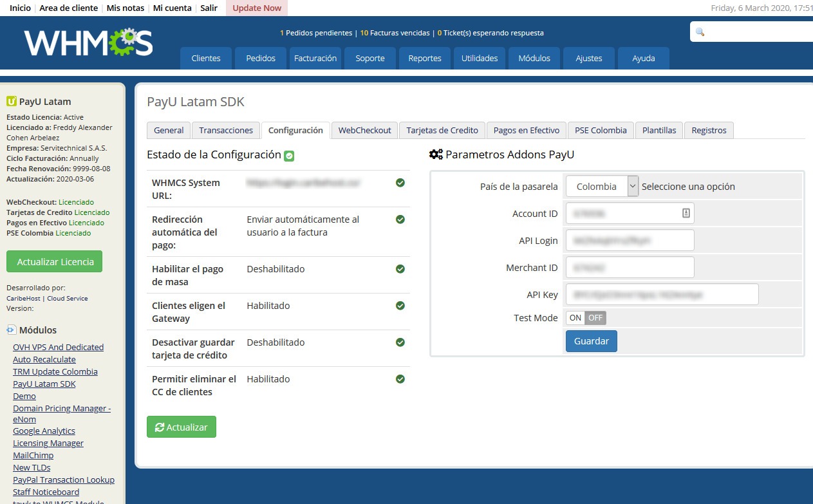Click check icon for Desactivar guardar tarjeta row

click(x=400, y=342)
